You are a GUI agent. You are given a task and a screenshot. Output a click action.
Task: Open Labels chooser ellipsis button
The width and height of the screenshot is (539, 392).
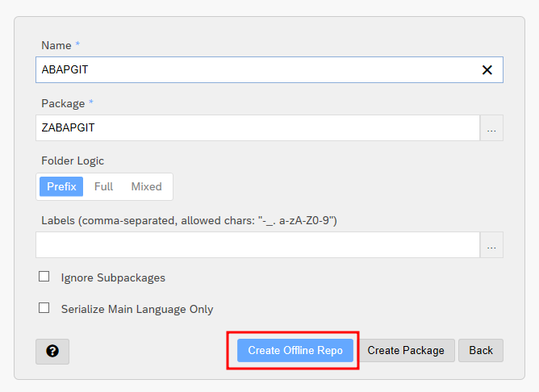pos(491,244)
